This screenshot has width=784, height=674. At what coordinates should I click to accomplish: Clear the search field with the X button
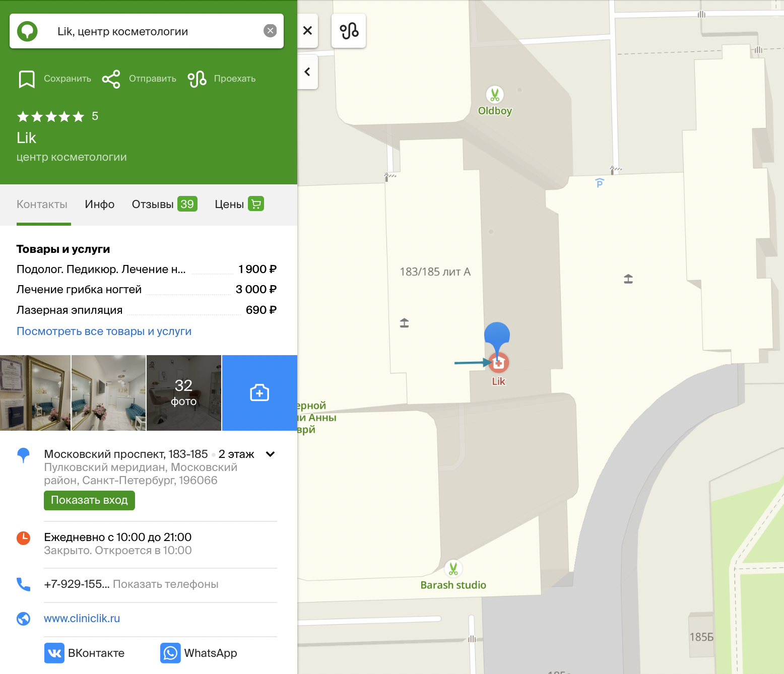(x=270, y=31)
